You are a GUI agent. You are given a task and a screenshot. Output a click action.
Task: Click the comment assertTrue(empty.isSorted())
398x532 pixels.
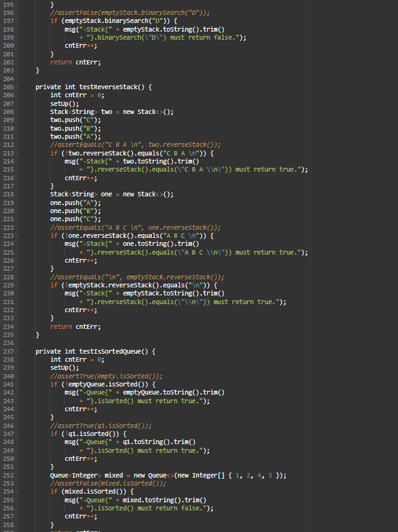[x=106, y=377]
